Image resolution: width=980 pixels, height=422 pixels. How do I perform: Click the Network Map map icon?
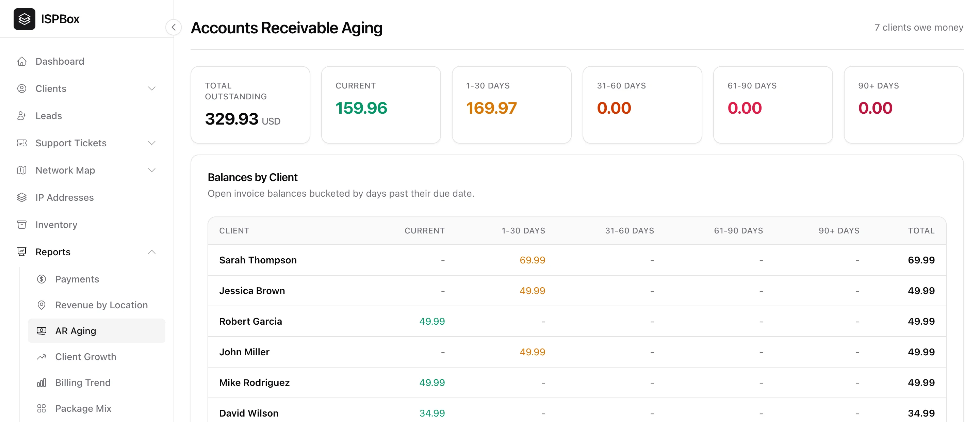pos(22,170)
